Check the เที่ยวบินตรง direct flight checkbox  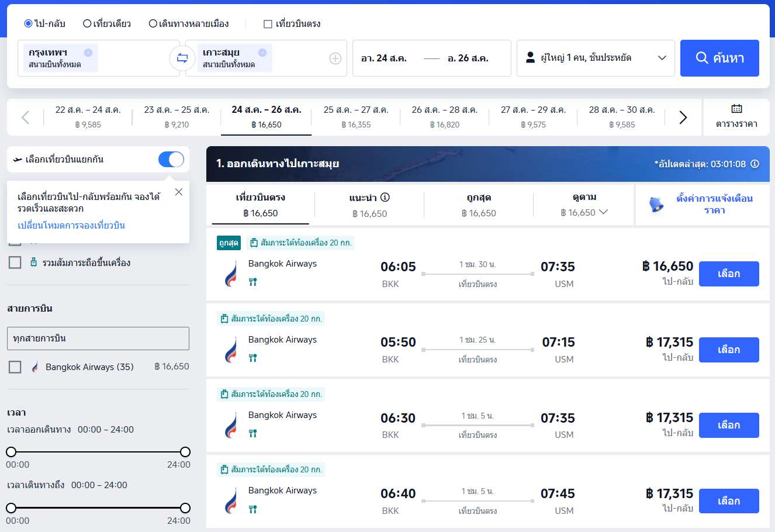268,24
